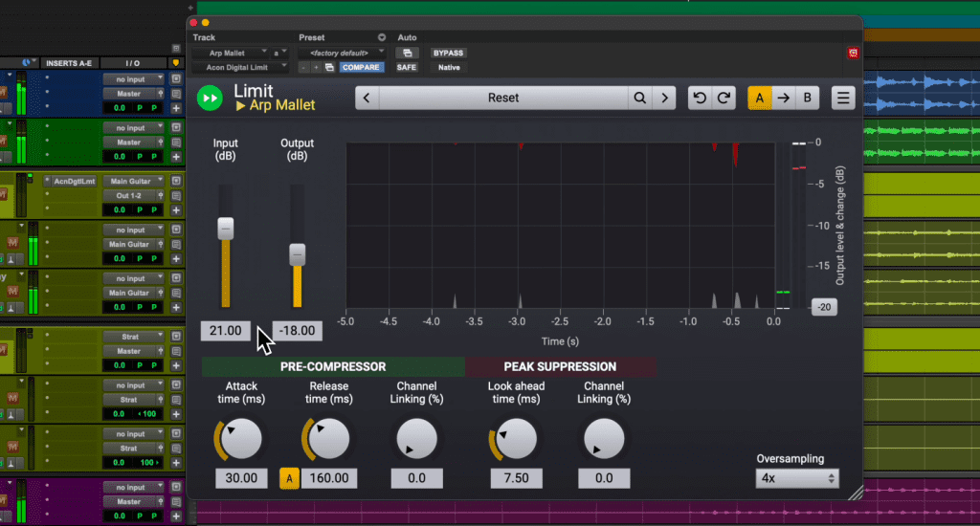Click the redo arrow in Limit plugin
This screenshot has height=526, width=980.
pos(724,99)
